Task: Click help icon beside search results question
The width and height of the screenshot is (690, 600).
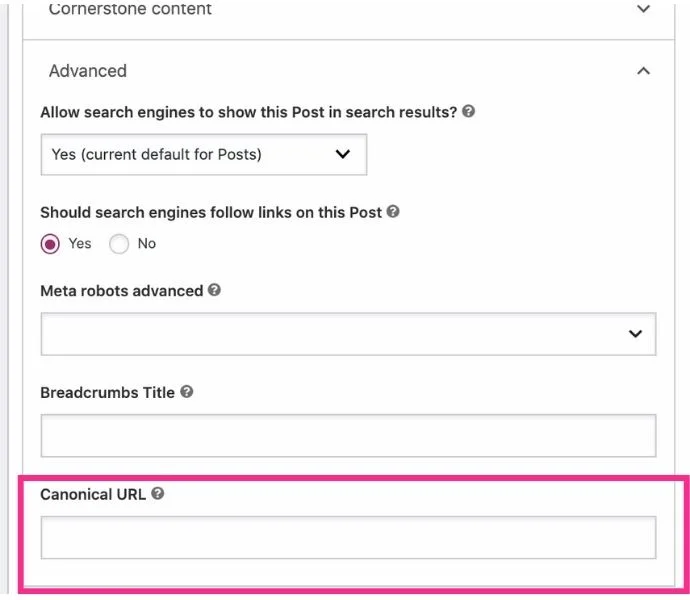Action: point(469,112)
